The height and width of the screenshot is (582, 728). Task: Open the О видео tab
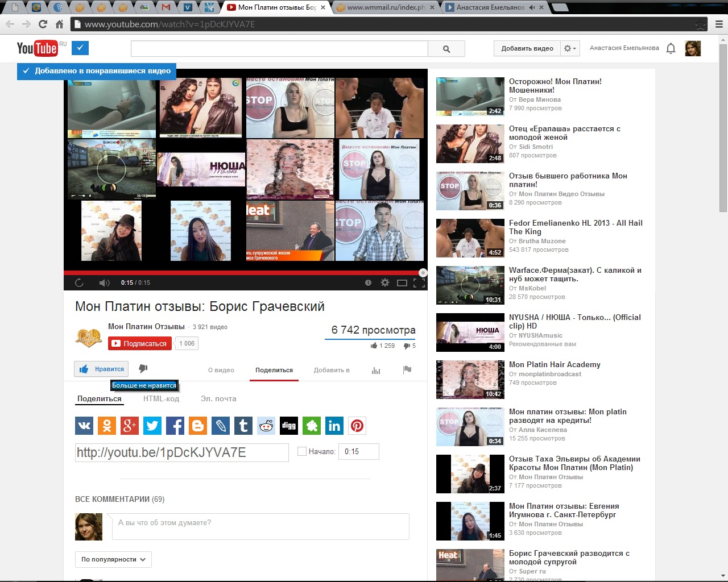[221, 370]
